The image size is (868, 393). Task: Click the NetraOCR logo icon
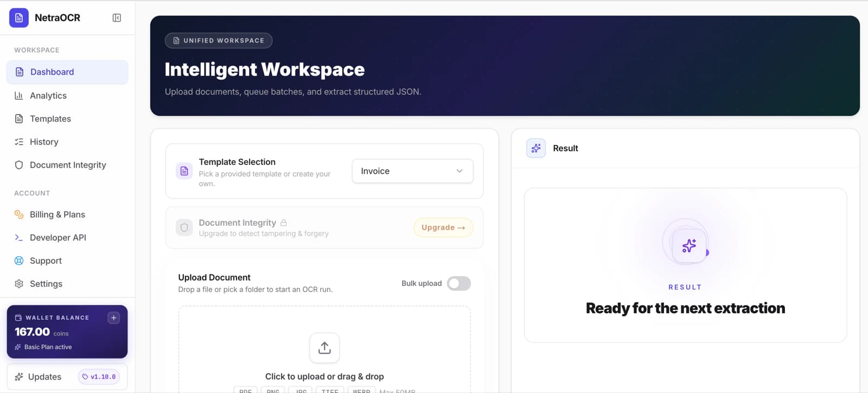click(x=19, y=18)
